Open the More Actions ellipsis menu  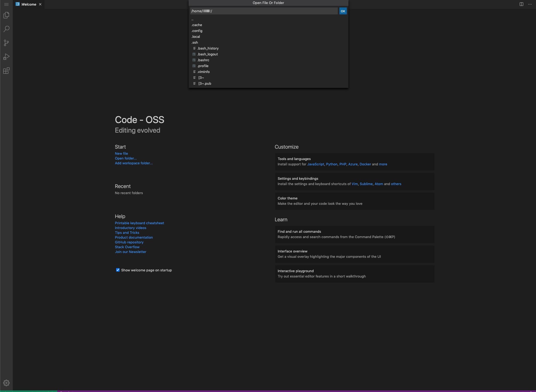[x=530, y=4]
